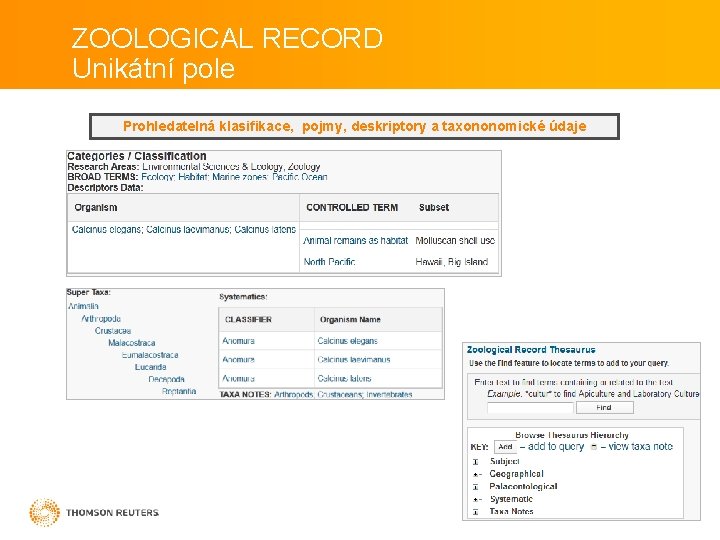This screenshot has width=720, height=540.
Task: Open the Marine zones broad term link
Action: [240, 177]
